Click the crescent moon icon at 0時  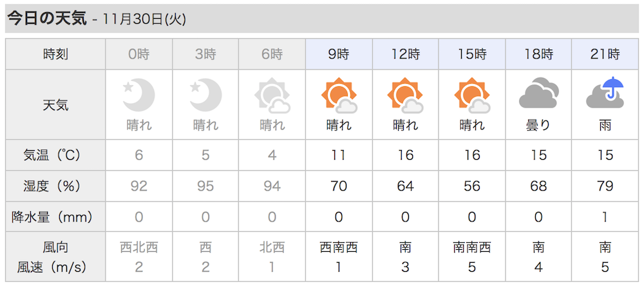tap(139, 95)
